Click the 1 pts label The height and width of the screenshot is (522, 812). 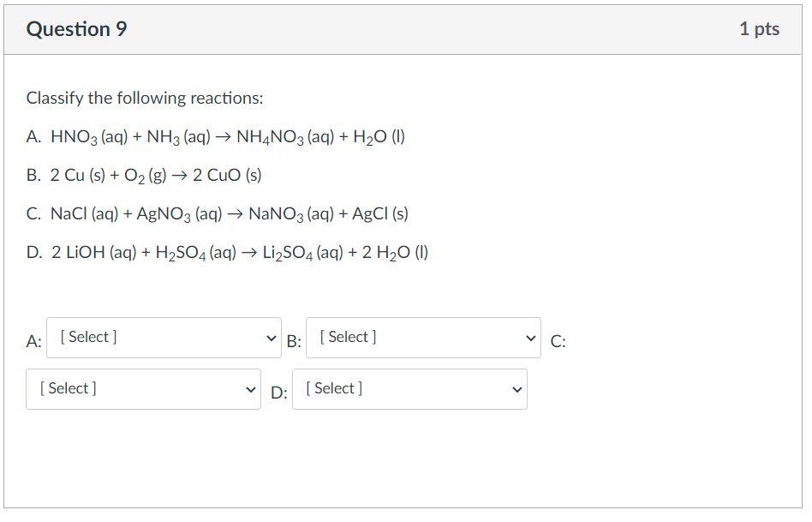click(759, 29)
